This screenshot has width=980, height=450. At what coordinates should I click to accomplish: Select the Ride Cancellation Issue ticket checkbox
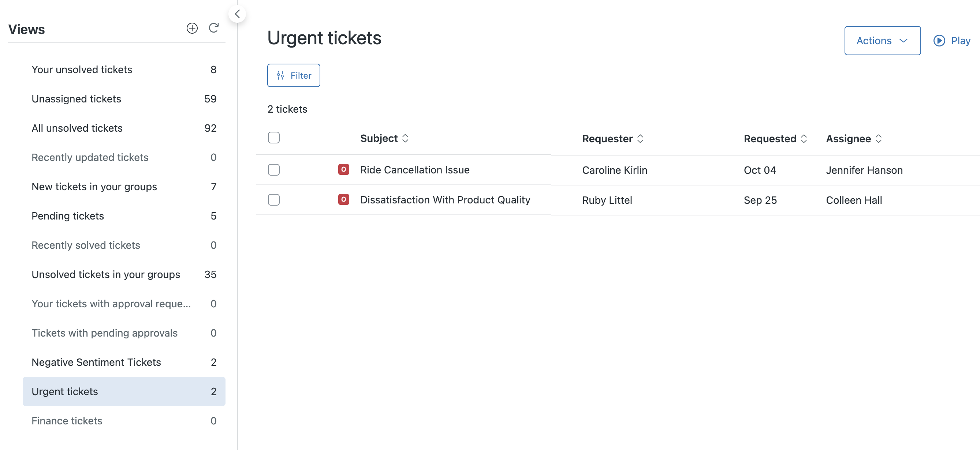[273, 169]
